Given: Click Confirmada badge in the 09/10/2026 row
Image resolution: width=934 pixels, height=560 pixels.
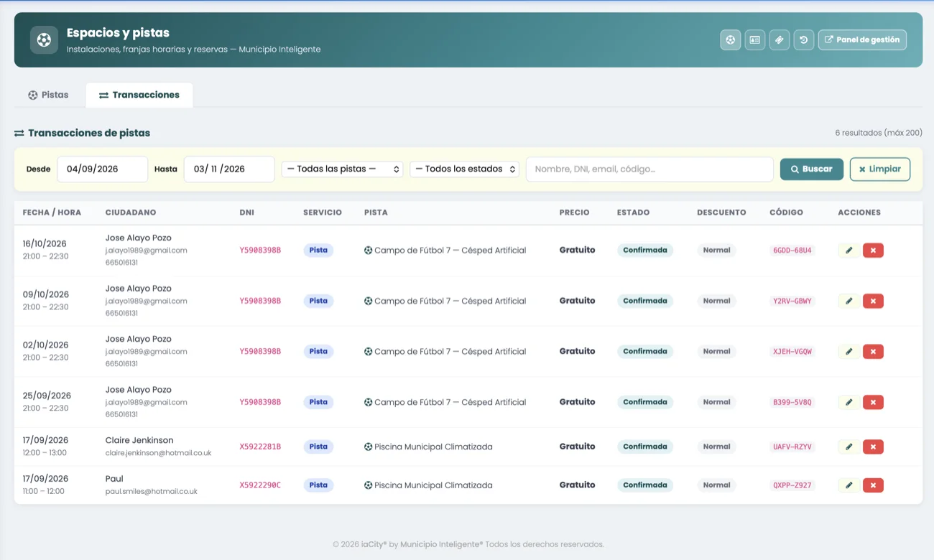Looking at the screenshot, I should (x=645, y=301).
